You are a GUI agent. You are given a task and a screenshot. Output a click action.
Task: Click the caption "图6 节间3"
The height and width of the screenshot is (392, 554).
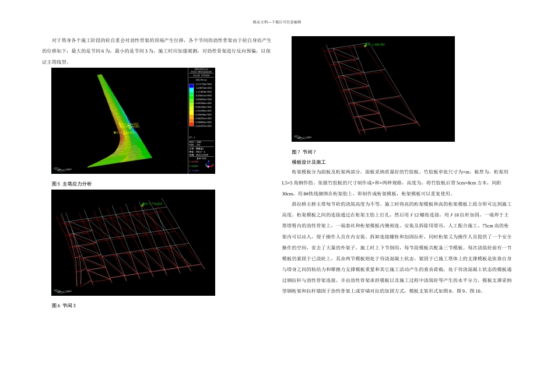64,306
